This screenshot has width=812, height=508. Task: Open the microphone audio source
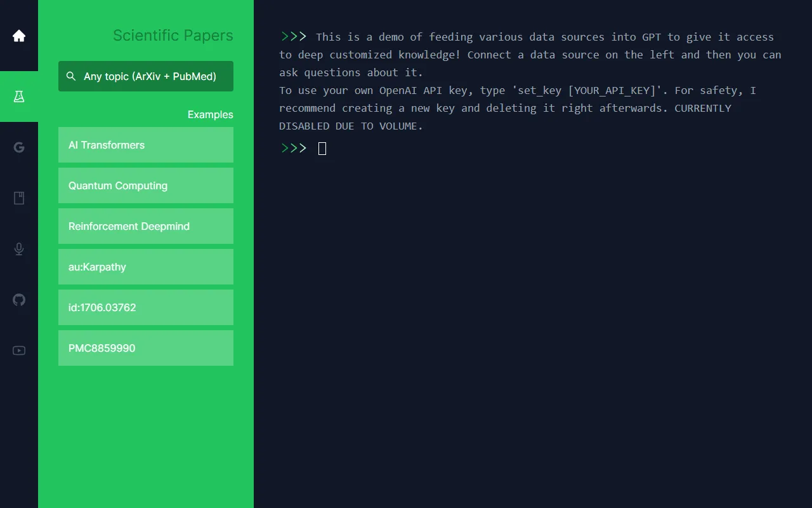tap(18, 248)
